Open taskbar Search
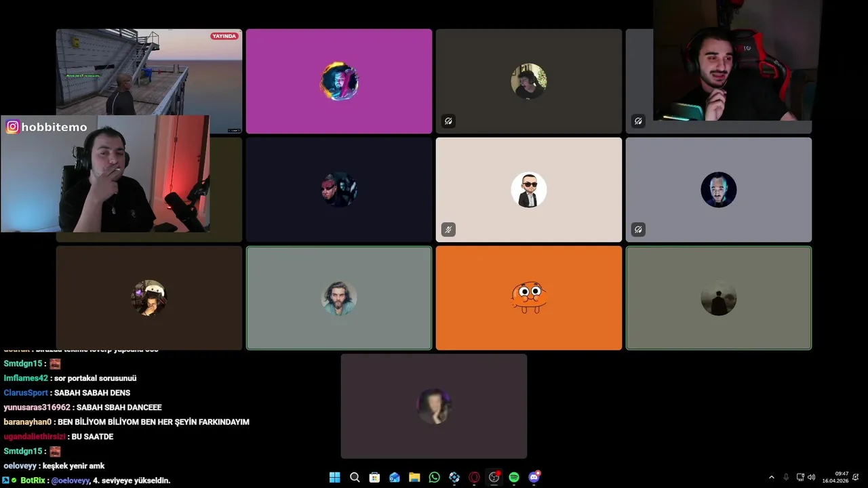The image size is (868, 488). tap(355, 477)
